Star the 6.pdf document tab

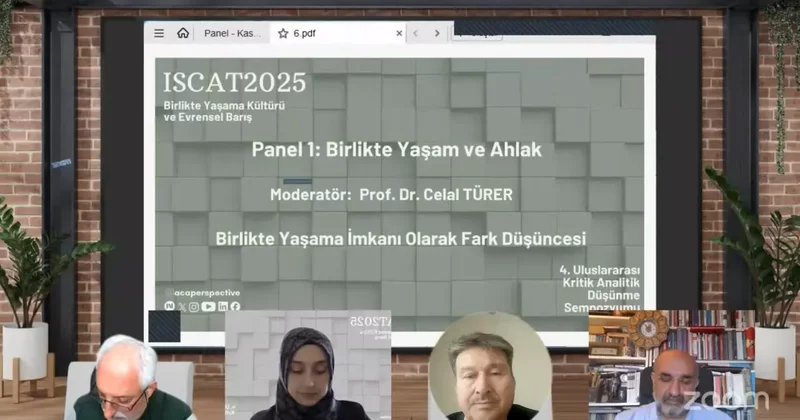click(x=283, y=33)
